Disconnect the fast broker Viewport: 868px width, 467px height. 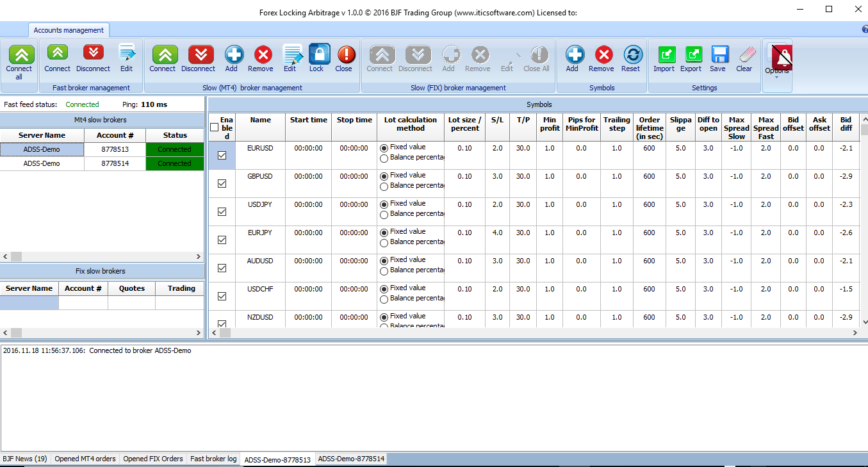[x=93, y=54]
